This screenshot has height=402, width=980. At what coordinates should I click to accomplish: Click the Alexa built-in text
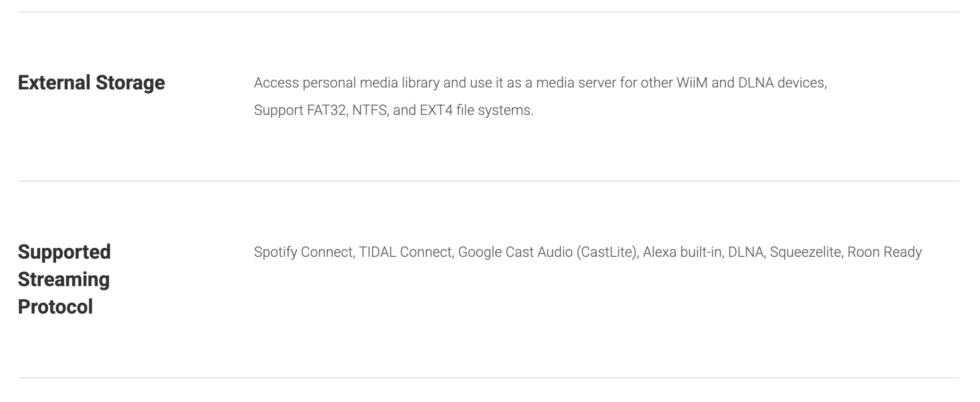[x=682, y=252]
